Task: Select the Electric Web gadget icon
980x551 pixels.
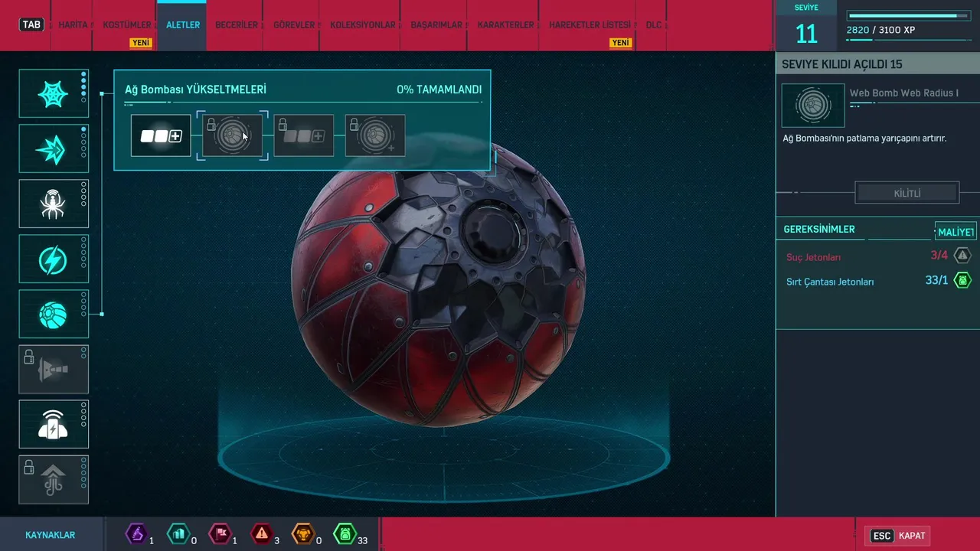Action: 54,259
